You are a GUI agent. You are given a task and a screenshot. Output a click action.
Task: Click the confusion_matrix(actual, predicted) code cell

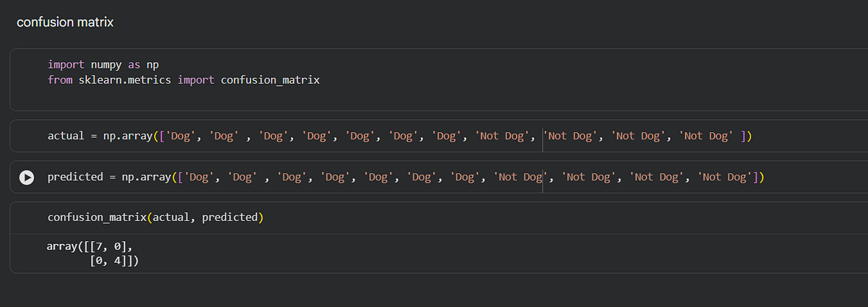point(440,217)
